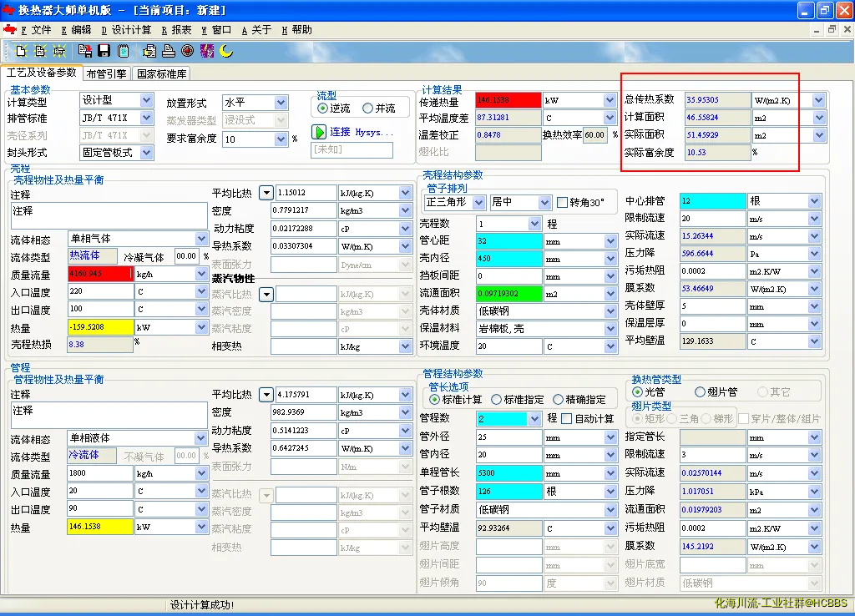Viewport: 855px width, 616px height.
Task: Click the cyan 管心距 field
Action: coord(508,241)
